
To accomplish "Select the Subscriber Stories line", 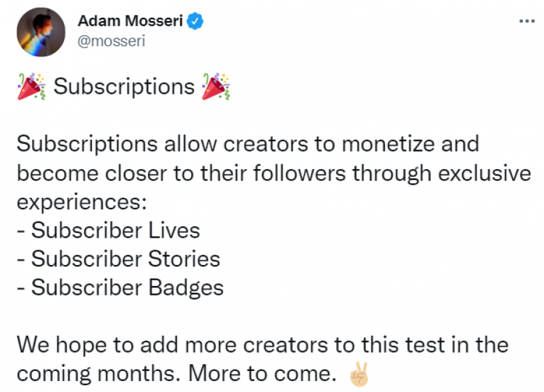I will coord(119,259).
